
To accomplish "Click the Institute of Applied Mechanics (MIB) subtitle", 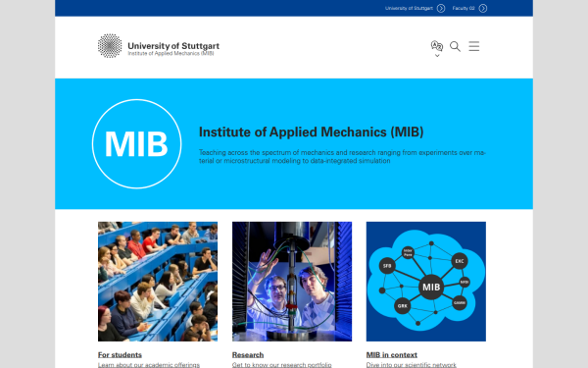I will [x=171, y=53].
